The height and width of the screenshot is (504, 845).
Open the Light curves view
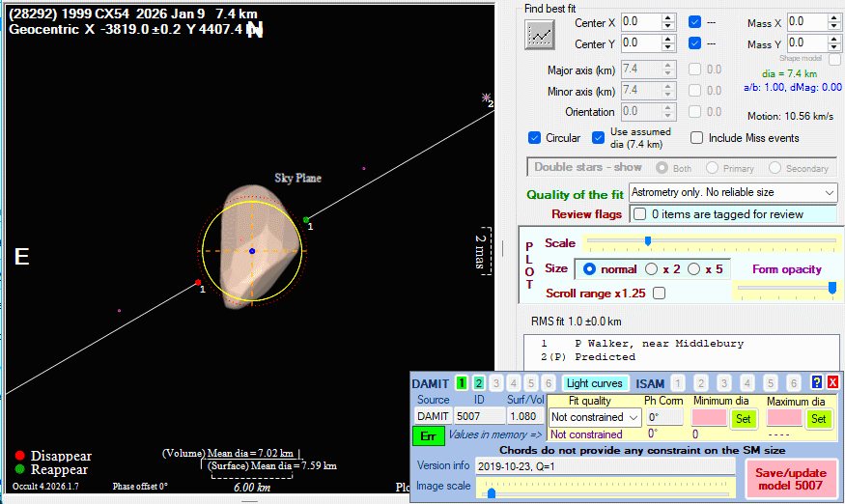[594, 383]
